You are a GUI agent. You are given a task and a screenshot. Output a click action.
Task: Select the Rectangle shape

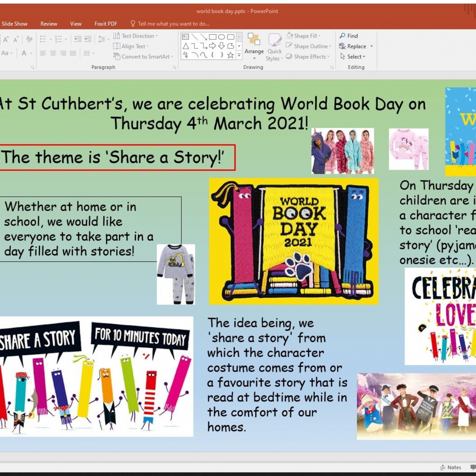tap(213, 37)
